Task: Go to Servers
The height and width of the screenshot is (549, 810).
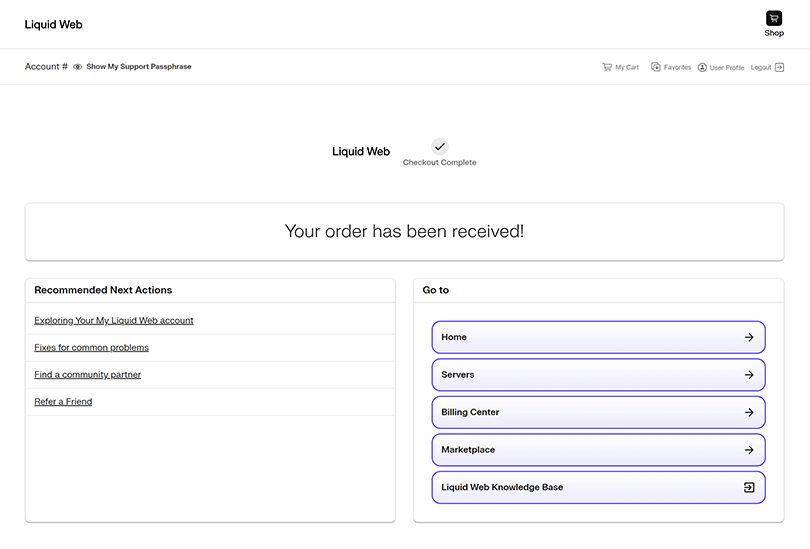Action: click(598, 375)
